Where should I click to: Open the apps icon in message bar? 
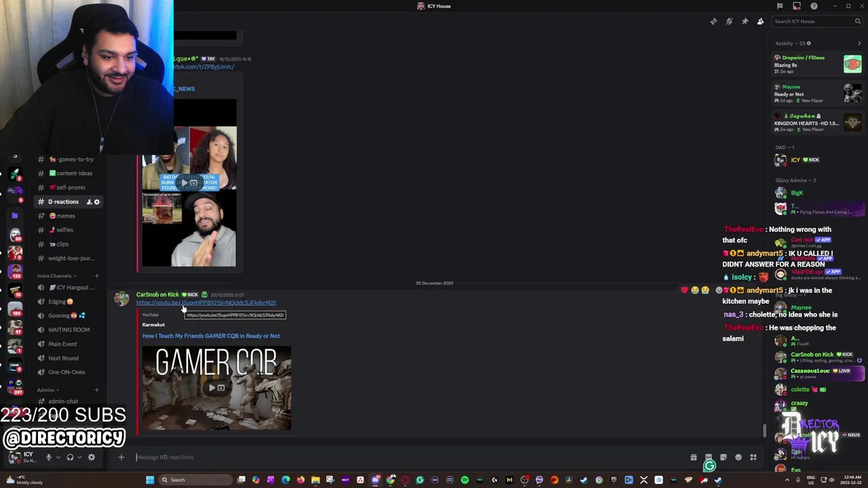pos(753,457)
